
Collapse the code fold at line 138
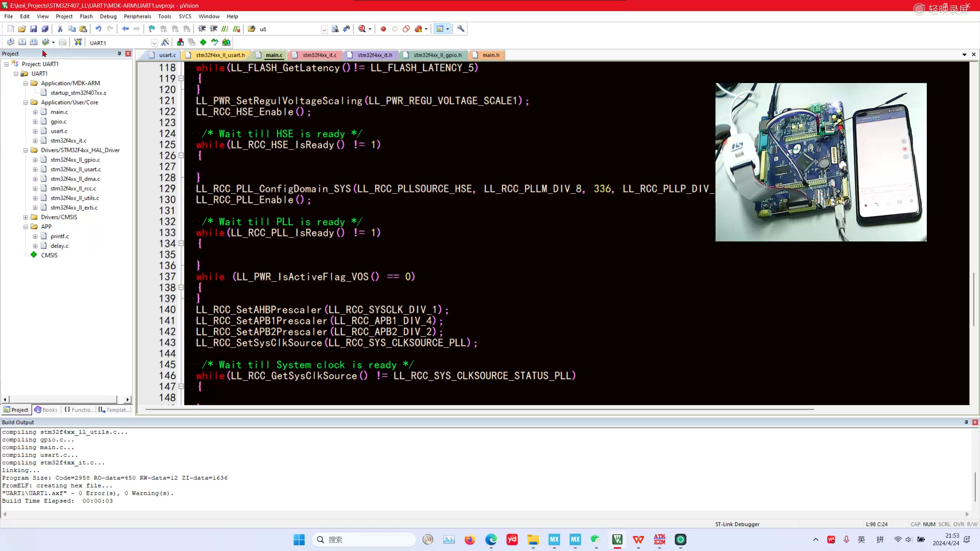(181, 287)
